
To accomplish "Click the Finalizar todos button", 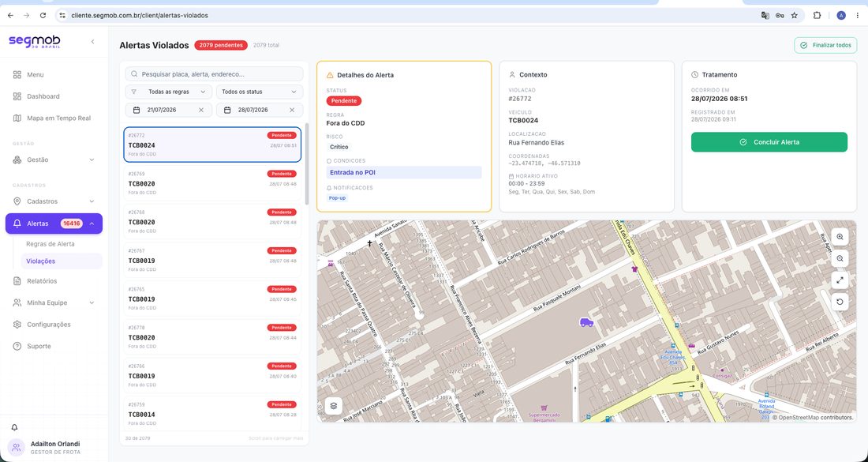I will point(825,45).
